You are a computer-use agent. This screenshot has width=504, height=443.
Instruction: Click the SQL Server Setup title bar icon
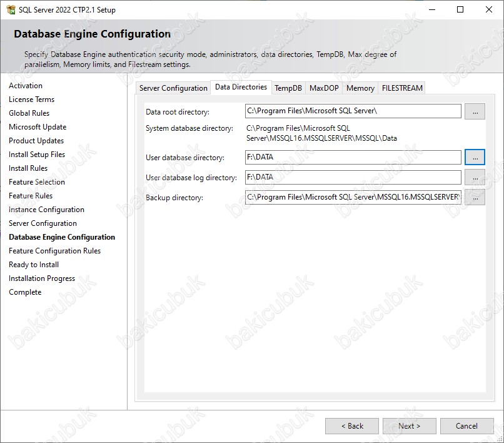[x=11, y=9]
